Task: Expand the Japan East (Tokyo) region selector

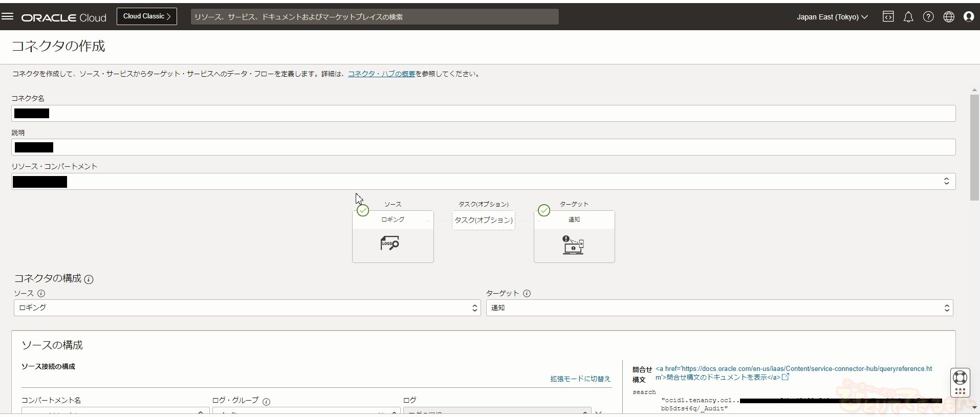Action: 832,17
